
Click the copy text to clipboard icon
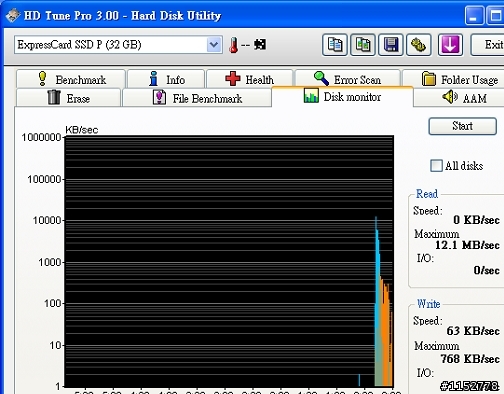[335, 45]
